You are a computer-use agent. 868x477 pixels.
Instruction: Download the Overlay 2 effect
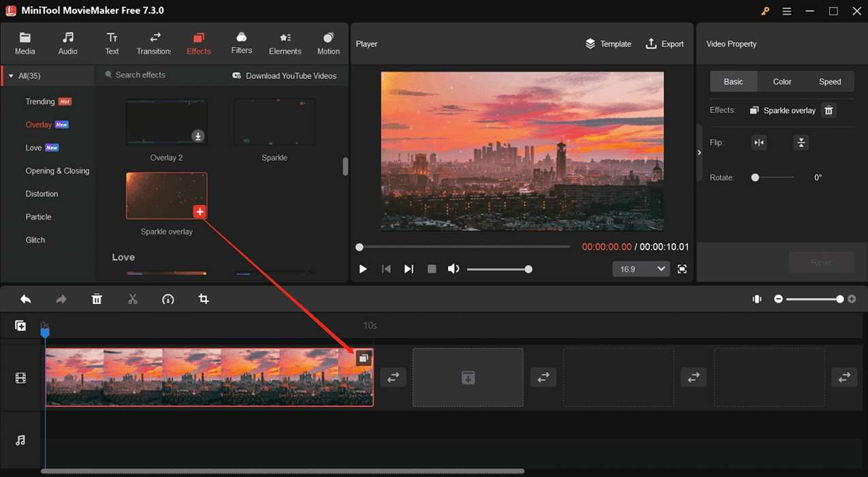[198, 136]
